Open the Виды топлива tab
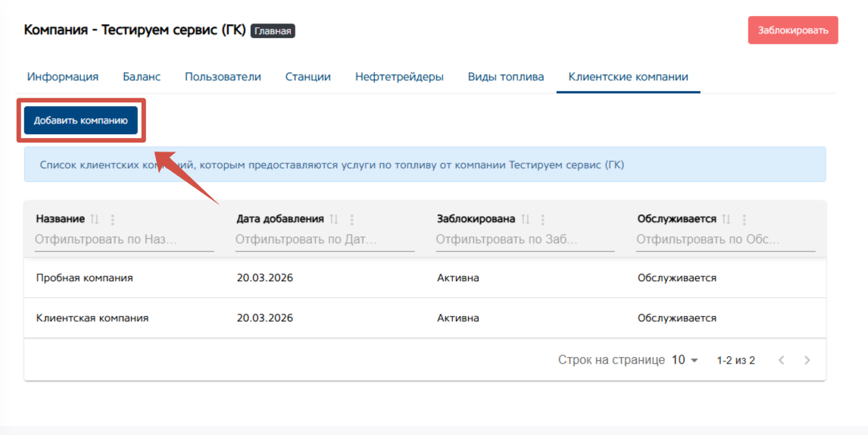 point(506,77)
